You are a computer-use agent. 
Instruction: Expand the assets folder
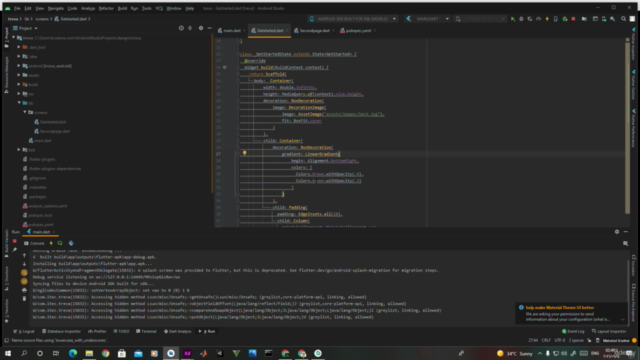(x=19, y=75)
